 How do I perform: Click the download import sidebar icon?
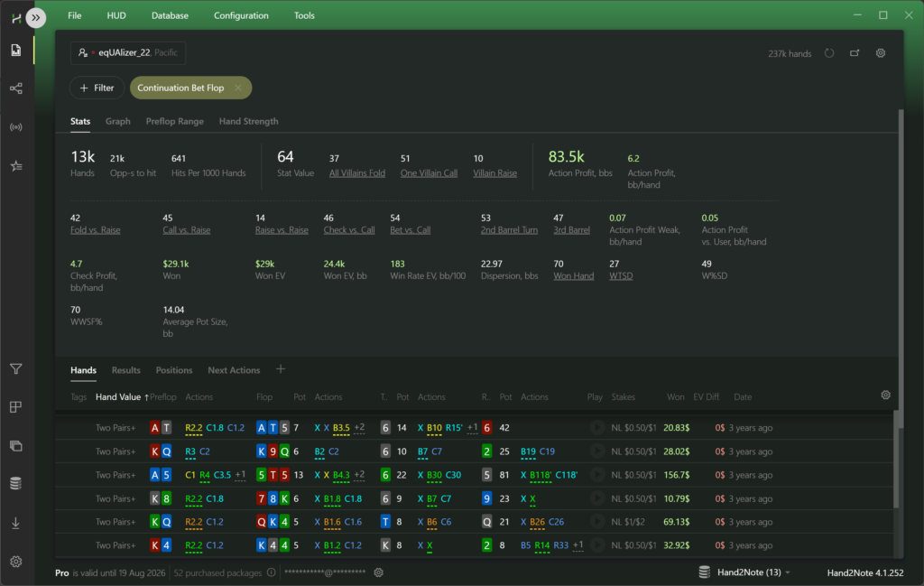click(16, 523)
